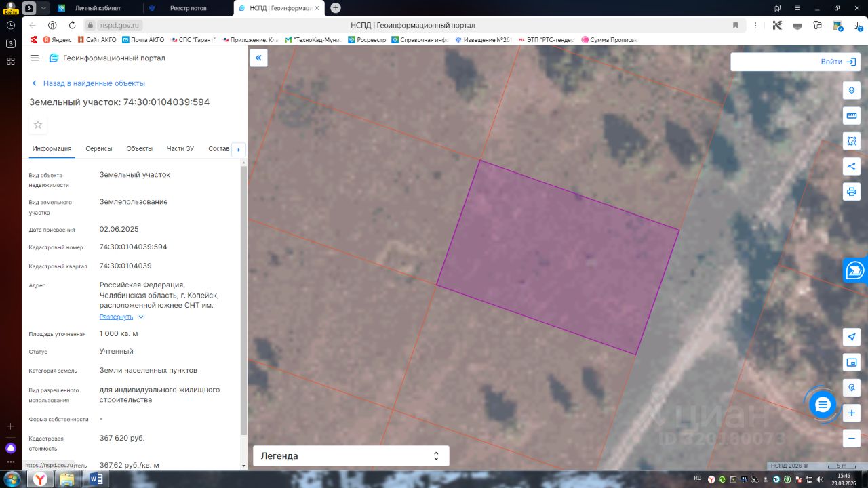Close the НСПД browser tab
Image resolution: width=868 pixels, height=488 pixels.
pyautogui.click(x=317, y=8)
